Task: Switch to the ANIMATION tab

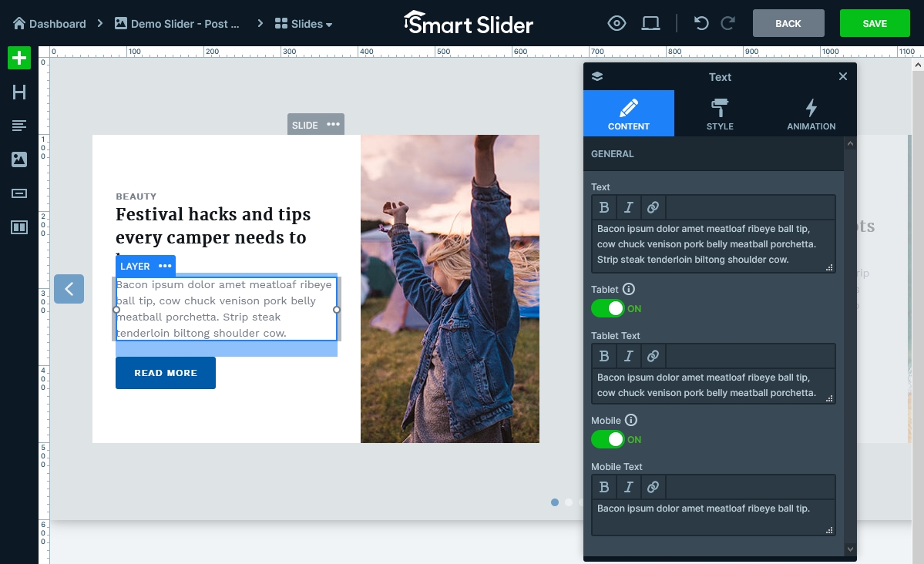Action: click(811, 113)
